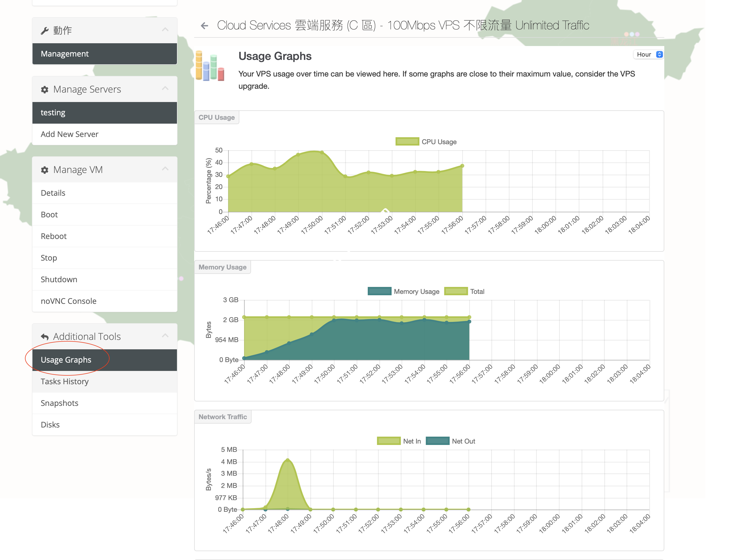Click the CPU peak data point at 17:50:00
This screenshot has width=740, height=560.
pyautogui.click(x=322, y=152)
